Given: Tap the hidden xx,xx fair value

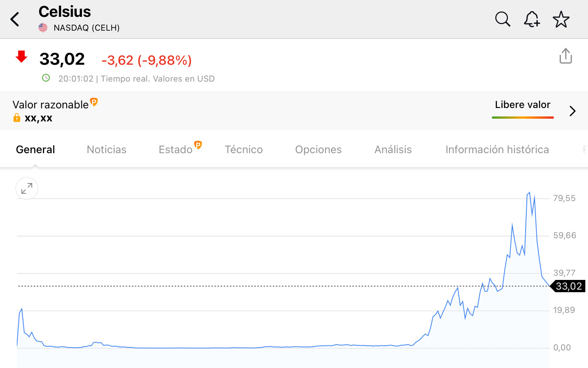Looking at the screenshot, I should pyautogui.click(x=38, y=118).
